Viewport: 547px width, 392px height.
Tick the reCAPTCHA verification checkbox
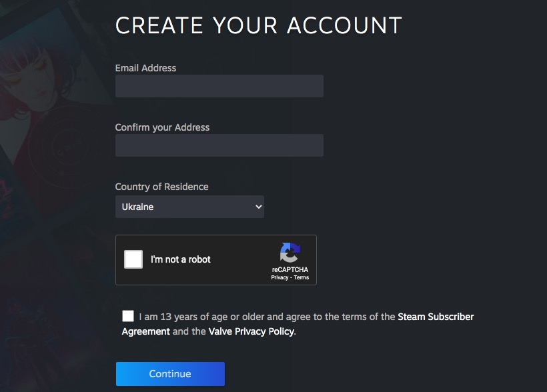tap(132, 259)
